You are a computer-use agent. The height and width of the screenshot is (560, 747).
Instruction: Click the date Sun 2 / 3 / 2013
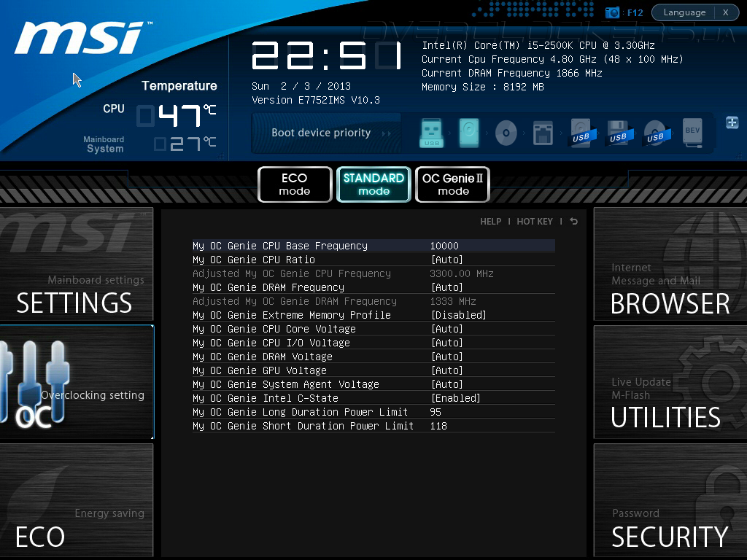click(x=301, y=86)
